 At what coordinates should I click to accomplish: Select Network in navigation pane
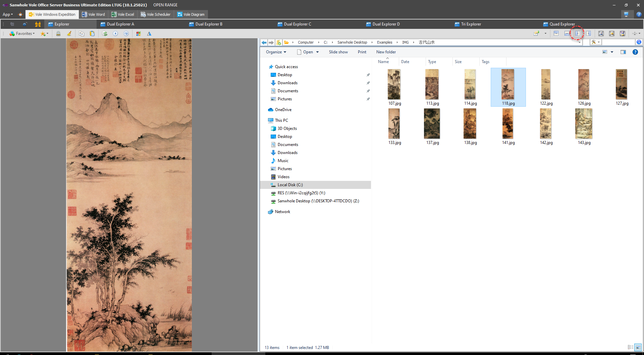coord(282,212)
